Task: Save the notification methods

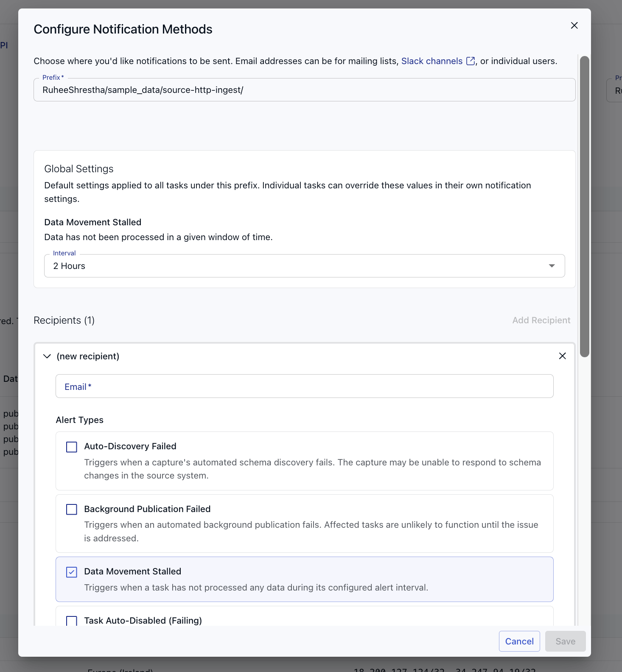Action: (566, 641)
